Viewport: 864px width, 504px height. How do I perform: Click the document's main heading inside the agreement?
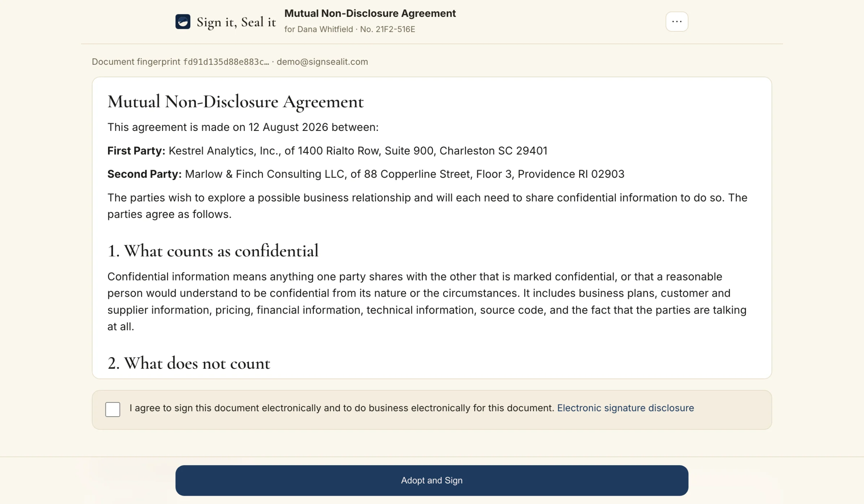[235, 102]
